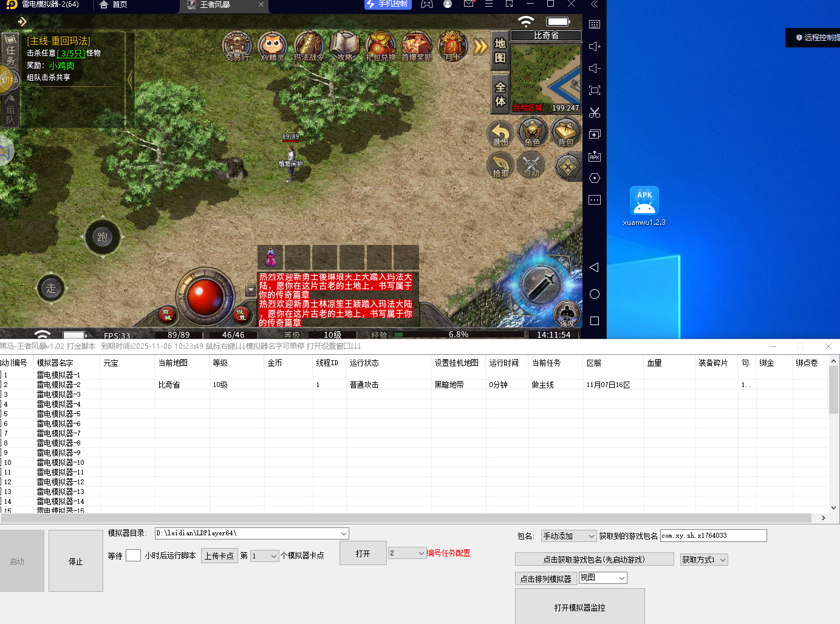840x624 pixels.
Task: Tap the 拾取 pickup icon
Action: (x=500, y=165)
